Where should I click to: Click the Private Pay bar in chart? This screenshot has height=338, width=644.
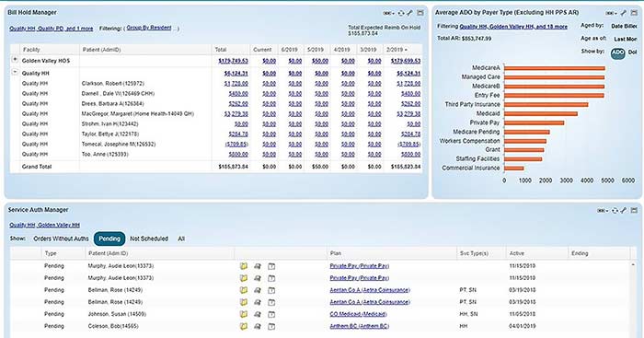coord(534,122)
